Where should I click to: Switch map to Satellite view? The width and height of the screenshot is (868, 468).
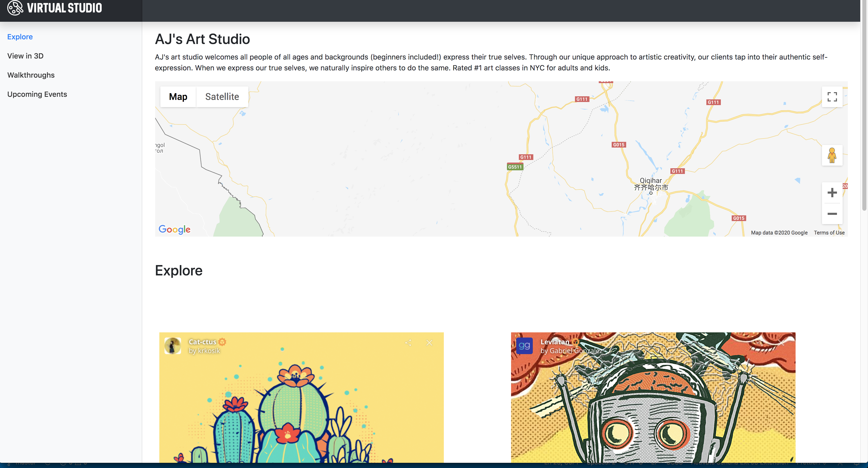pyautogui.click(x=222, y=97)
